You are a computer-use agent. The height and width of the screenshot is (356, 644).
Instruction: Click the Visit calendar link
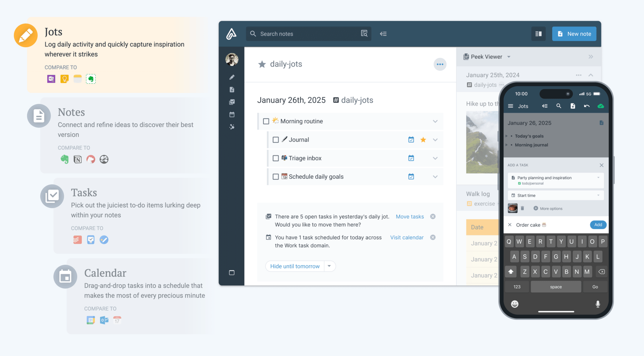point(407,237)
